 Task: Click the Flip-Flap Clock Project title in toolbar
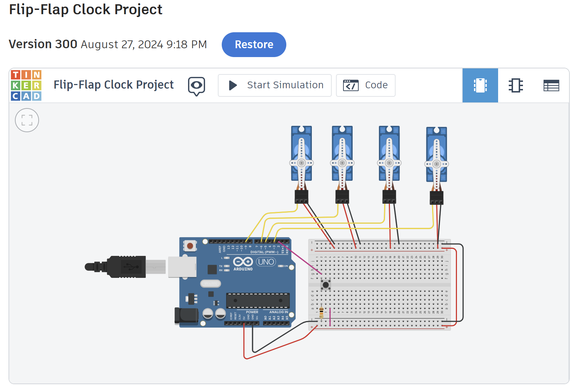[x=114, y=85]
